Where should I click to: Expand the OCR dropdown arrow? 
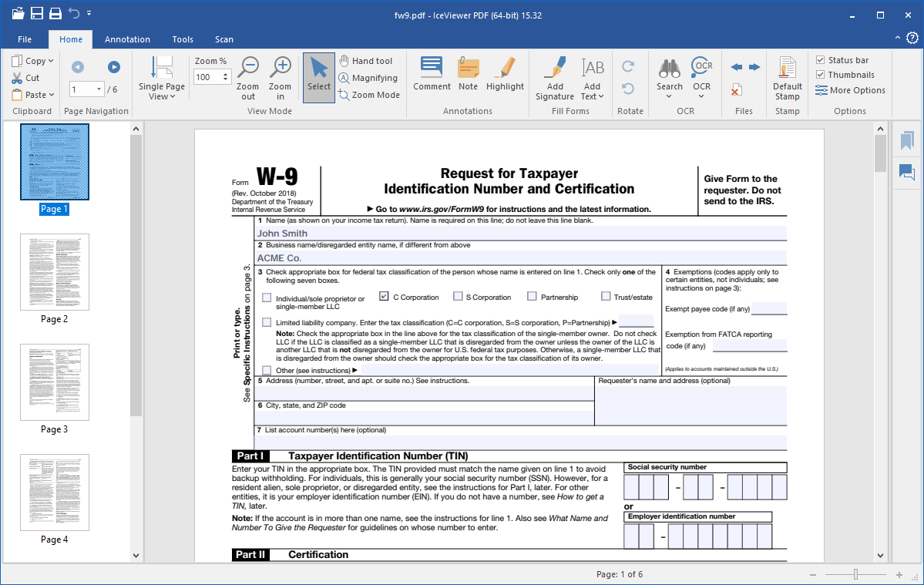point(702,96)
